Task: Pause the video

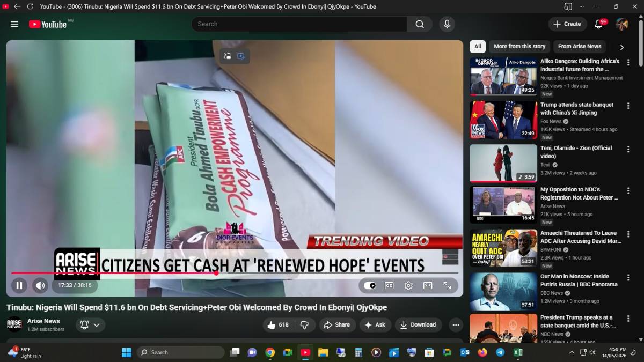Action: [x=19, y=285]
